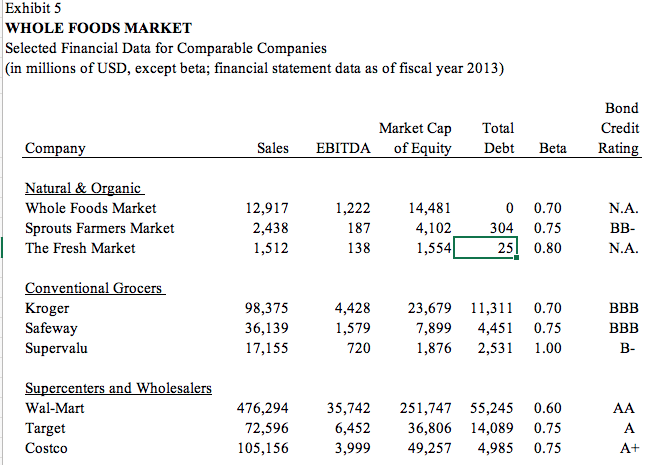The height and width of the screenshot is (465, 661).
Task: Click Kroger credit rating BBB
Action: click(624, 308)
